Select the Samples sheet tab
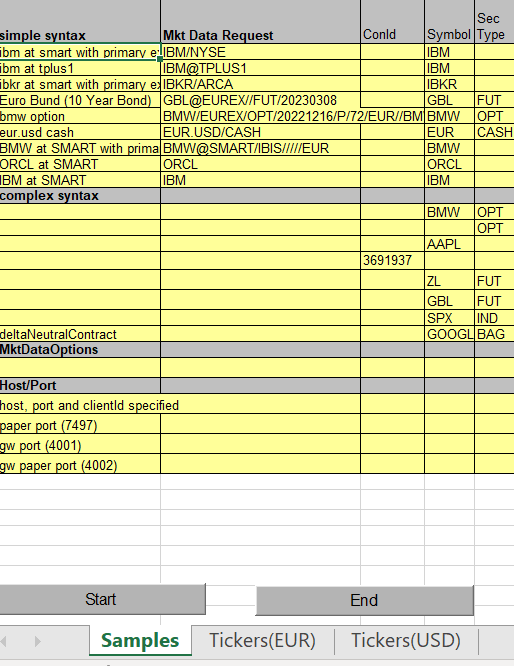The image size is (514, 666). pos(140,641)
